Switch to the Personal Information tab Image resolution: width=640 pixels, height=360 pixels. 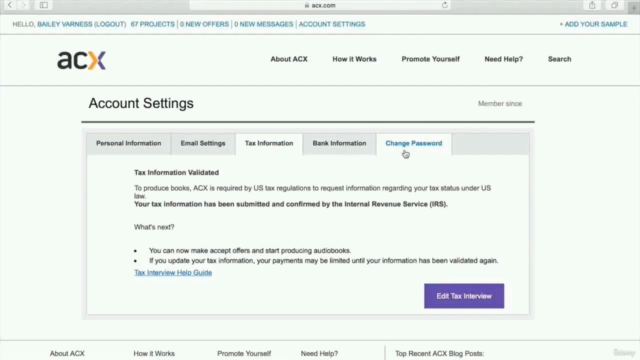click(x=129, y=144)
